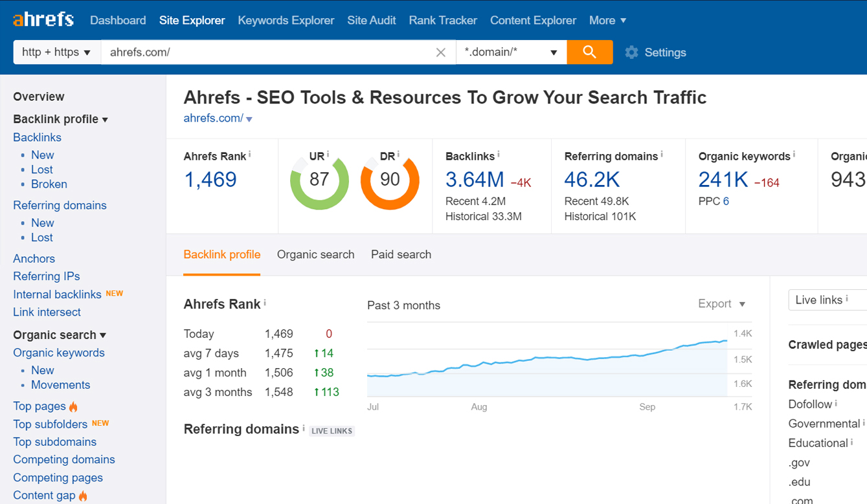The image size is (867, 504).
Task: Click the 241K organic keywords number
Action: point(723,180)
